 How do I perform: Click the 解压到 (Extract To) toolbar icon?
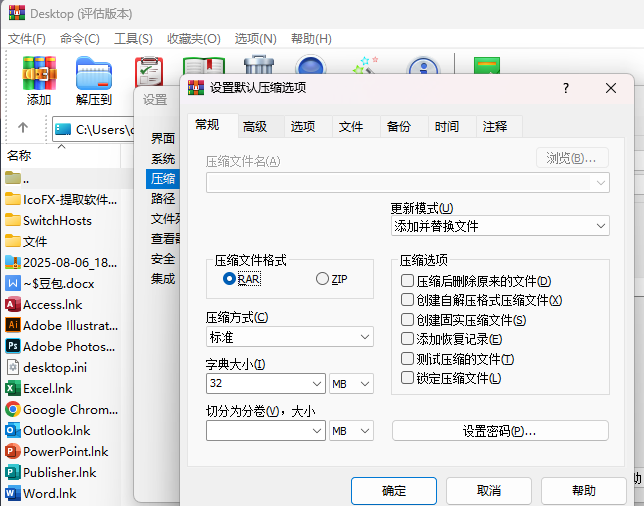(x=94, y=80)
